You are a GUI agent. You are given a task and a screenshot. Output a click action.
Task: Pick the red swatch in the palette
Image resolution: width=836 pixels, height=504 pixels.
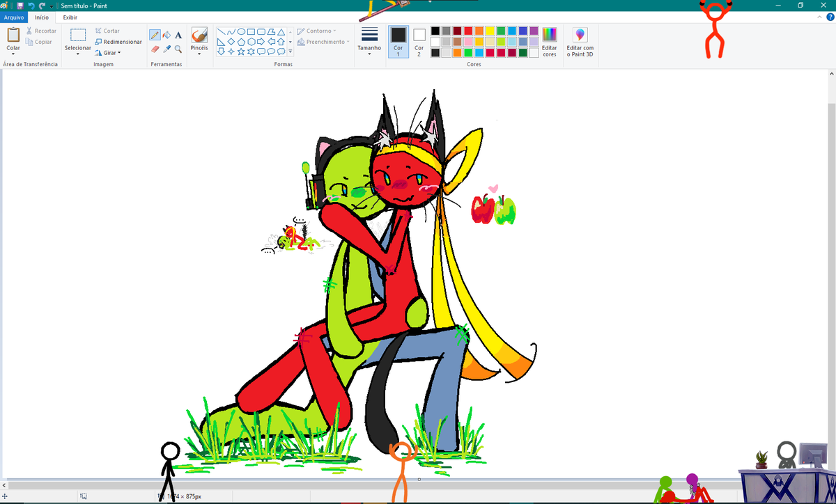point(468,31)
